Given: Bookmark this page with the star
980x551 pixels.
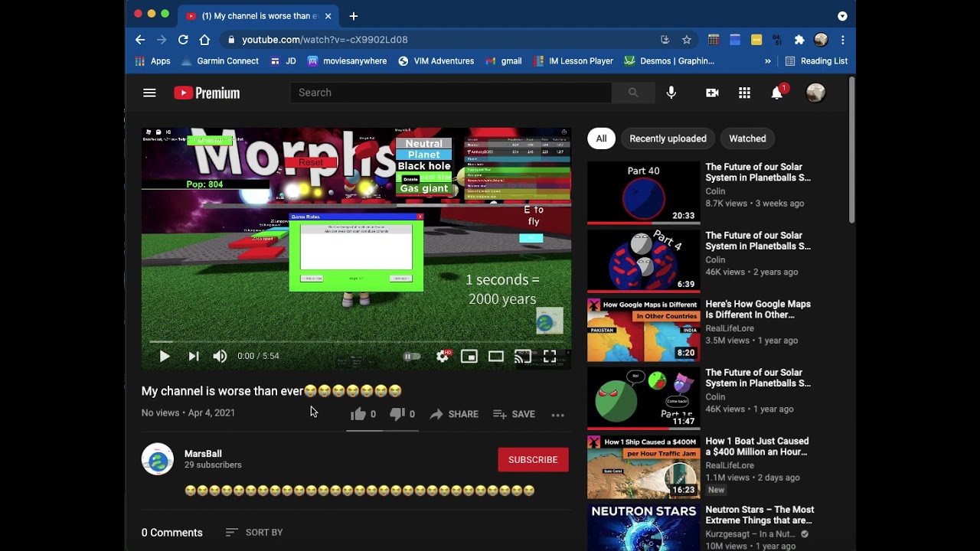Looking at the screenshot, I should [x=687, y=40].
